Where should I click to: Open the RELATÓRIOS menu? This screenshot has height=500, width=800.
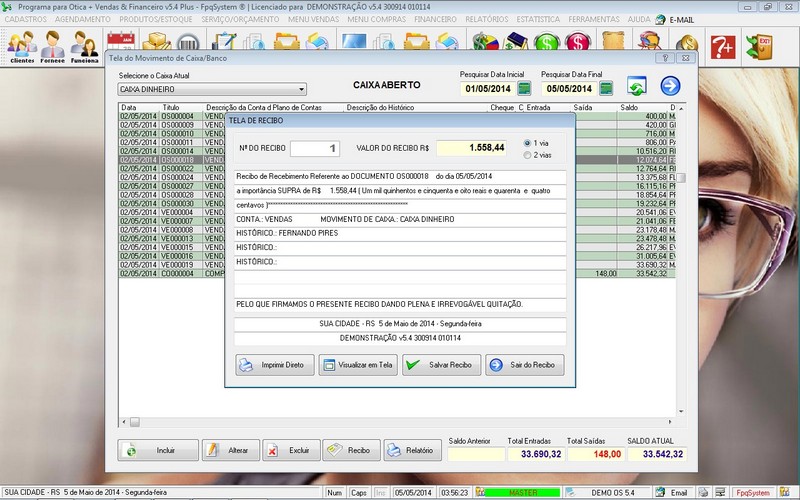point(487,19)
